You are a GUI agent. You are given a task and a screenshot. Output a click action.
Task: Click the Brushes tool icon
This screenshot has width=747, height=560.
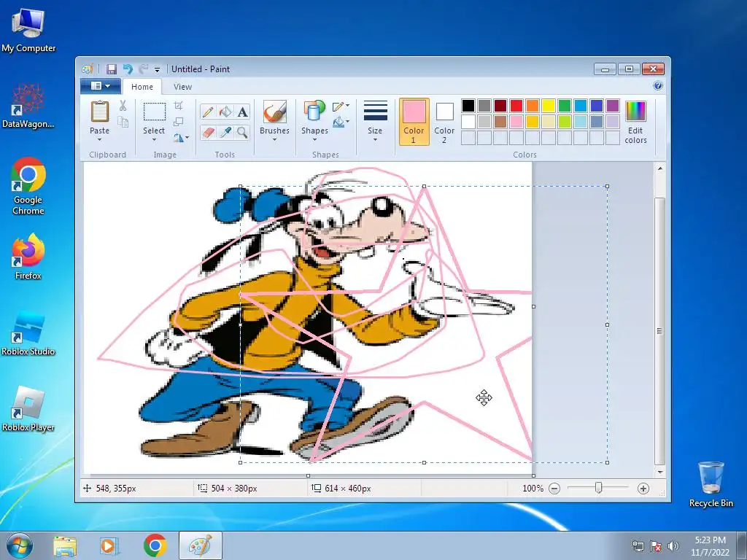(x=274, y=112)
